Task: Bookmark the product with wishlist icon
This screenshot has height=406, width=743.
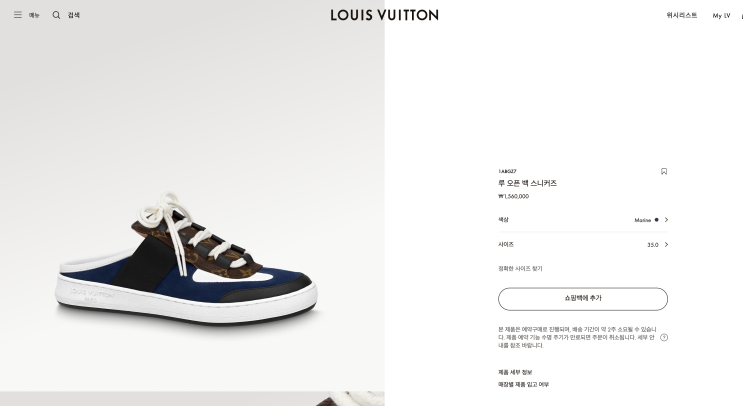Action: (664, 171)
